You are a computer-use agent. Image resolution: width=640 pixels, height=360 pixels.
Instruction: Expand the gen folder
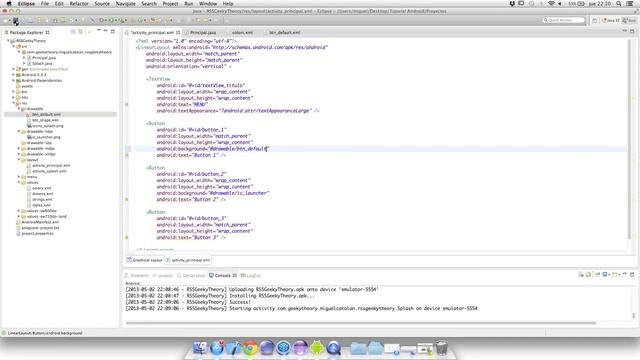coord(13,69)
